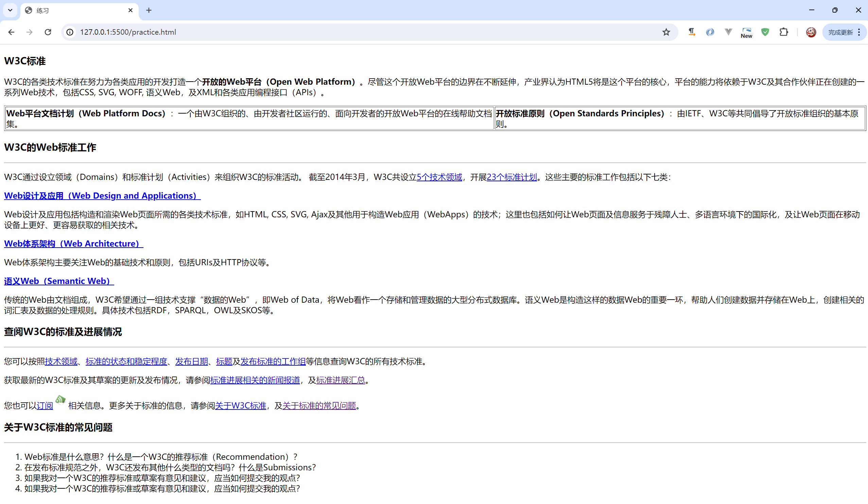Open the Web Architecture heading link

(x=73, y=244)
